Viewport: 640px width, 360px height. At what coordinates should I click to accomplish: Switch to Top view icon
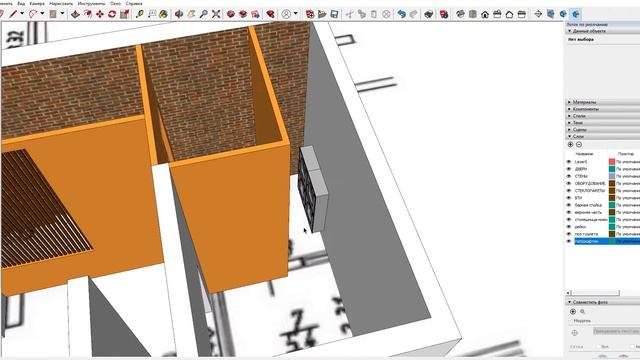473,14
